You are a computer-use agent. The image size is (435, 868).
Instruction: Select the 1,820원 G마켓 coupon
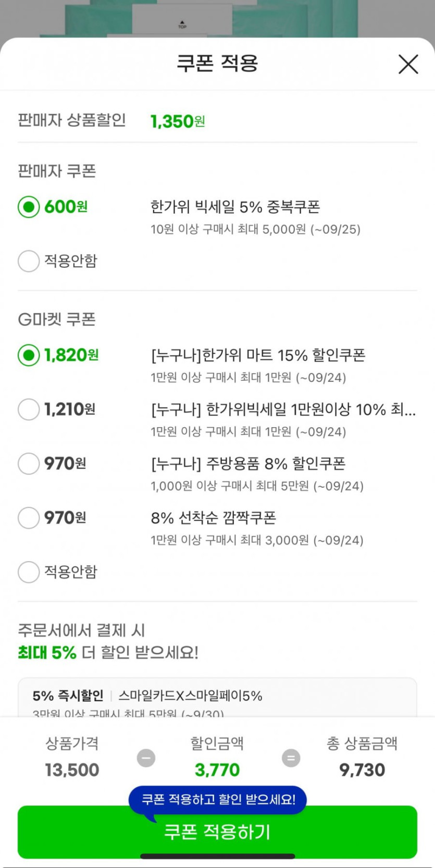(29, 355)
